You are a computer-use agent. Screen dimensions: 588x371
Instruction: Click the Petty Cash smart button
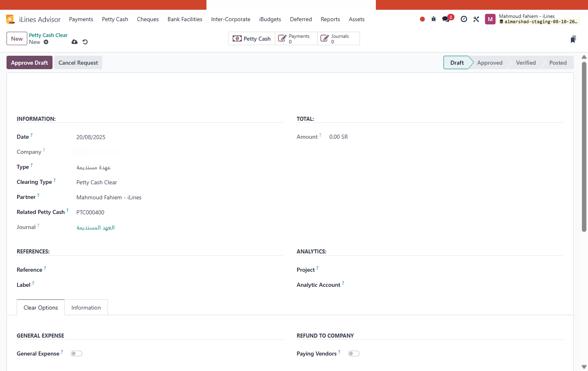tap(252, 39)
